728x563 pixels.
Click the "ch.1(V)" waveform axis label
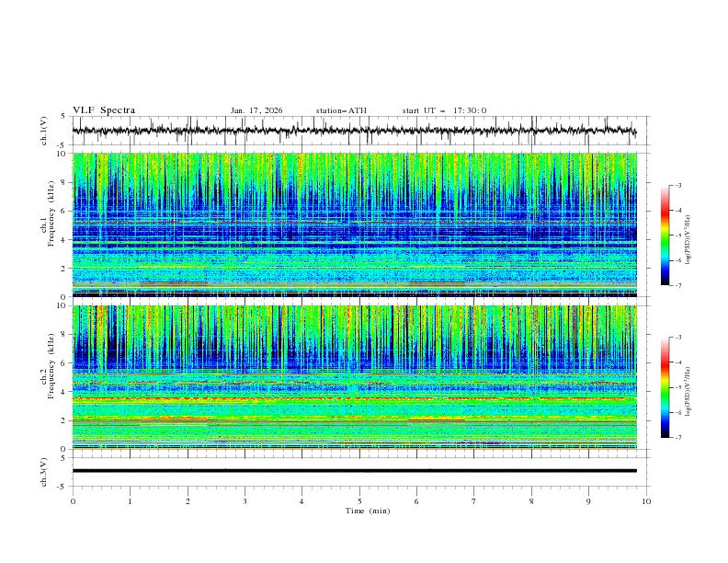tap(43, 131)
